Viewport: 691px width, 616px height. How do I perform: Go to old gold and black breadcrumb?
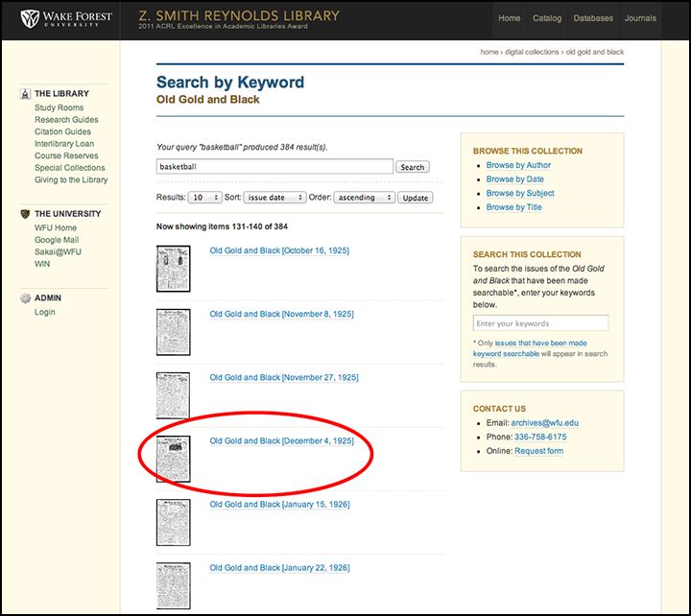[x=594, y=52]
